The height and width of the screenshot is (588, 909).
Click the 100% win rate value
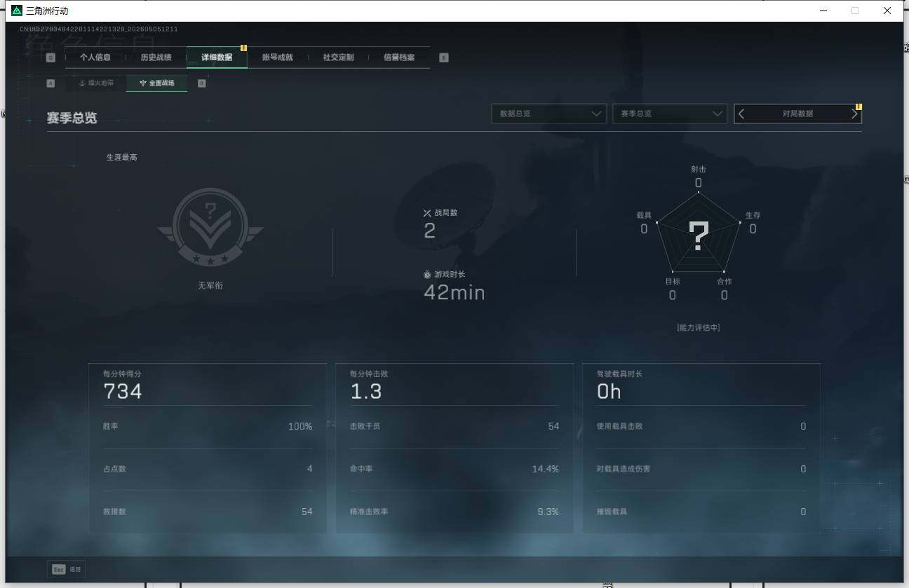[x=300, y=426]
